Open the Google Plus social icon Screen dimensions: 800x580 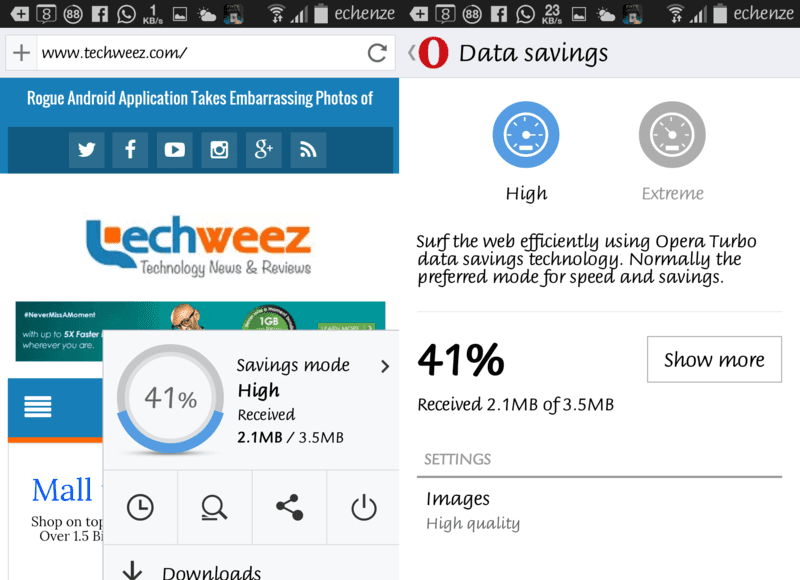tap(263, 150)
